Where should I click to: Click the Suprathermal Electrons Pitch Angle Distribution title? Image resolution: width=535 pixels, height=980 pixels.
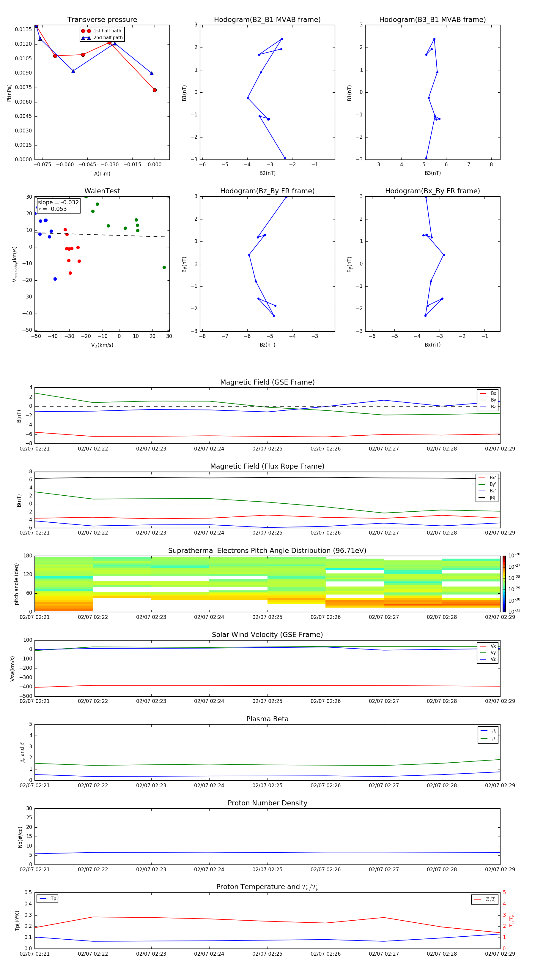click(x=267, y=551)
